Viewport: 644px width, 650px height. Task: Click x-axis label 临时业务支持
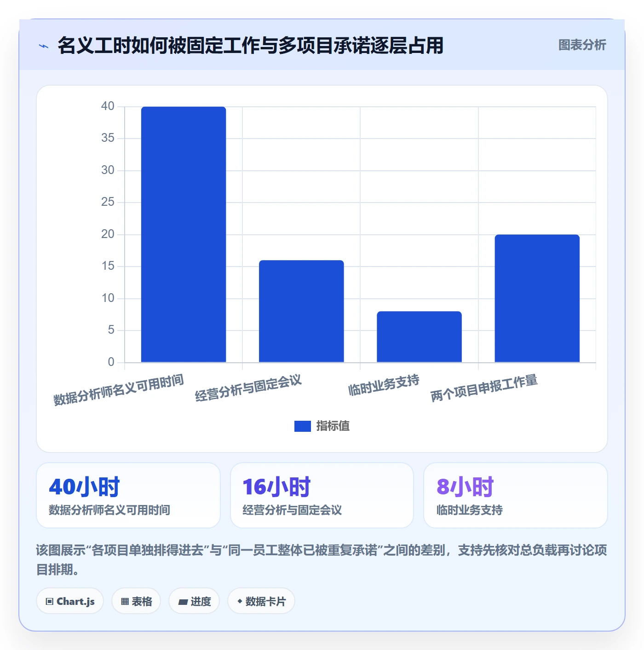coord(384,385)
